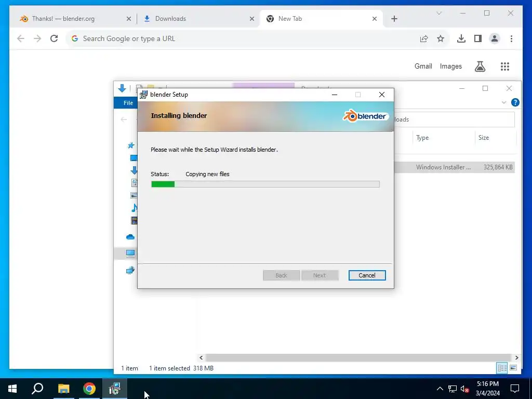Click the blender logo in installer banner
Image resolution: width=532 pixels, height=399 pixels.
pos(365,116)
